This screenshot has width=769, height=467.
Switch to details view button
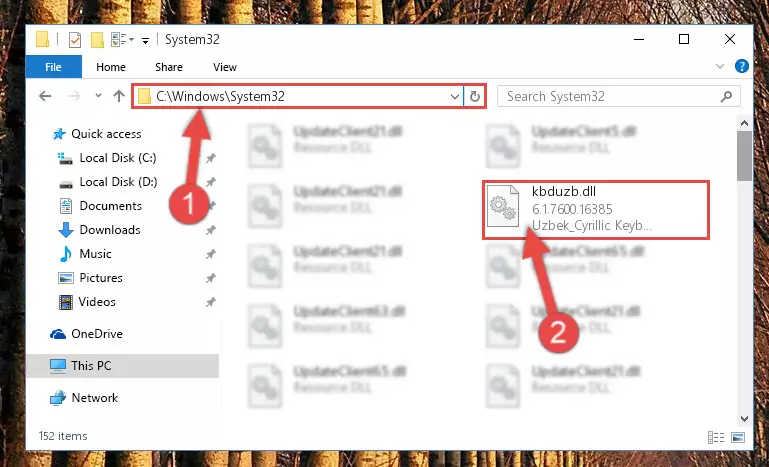(x=716, y=437)
